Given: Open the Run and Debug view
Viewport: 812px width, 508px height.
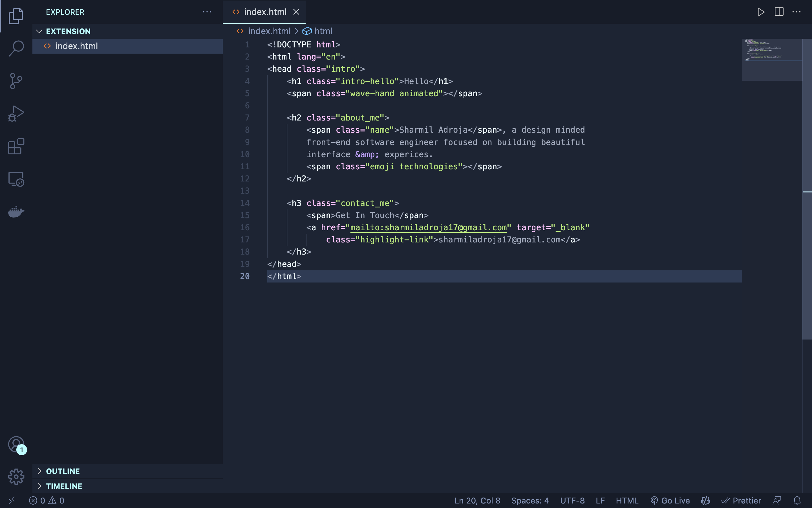Looking at the screenshot, I should point(16,113).
